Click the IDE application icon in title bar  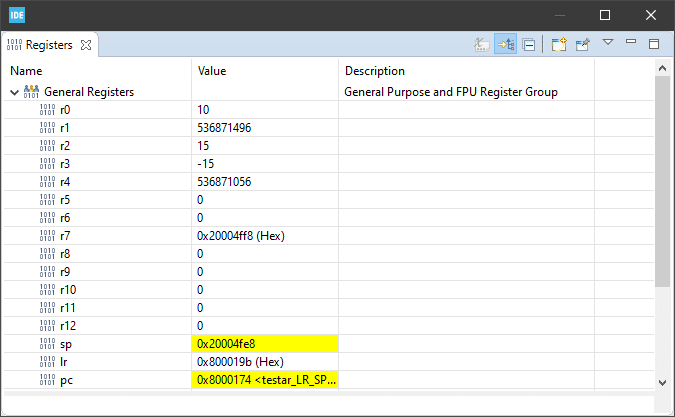(x=17, y=15)
